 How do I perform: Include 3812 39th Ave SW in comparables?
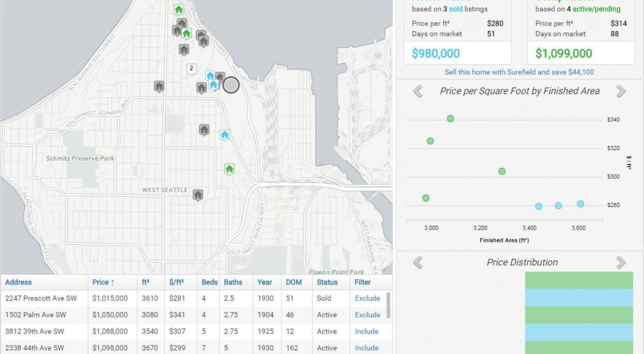367,331
